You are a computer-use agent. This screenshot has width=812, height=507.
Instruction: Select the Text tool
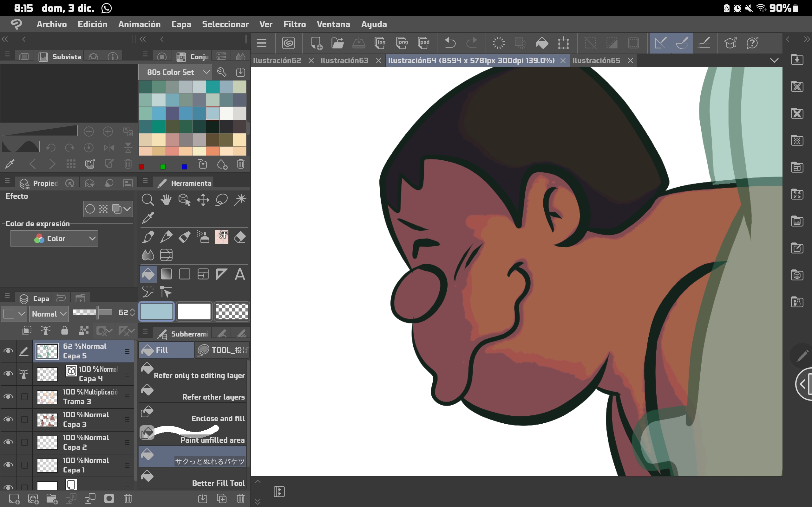240,274
